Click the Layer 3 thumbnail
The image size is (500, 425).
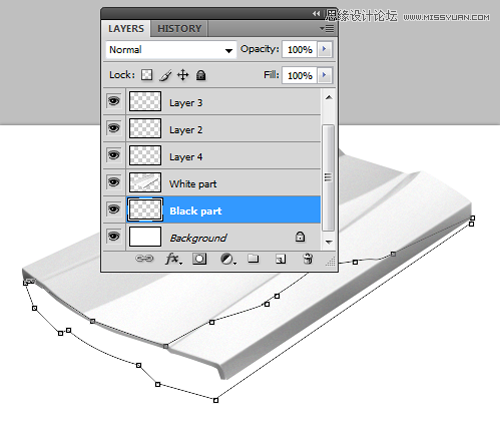[x=145, y=101]
